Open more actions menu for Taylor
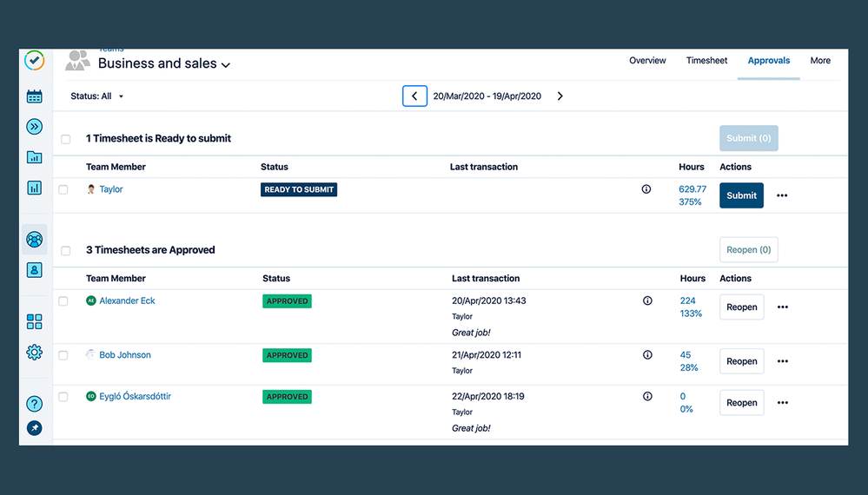Screen dimensions: 868x495 pos(782,195)
